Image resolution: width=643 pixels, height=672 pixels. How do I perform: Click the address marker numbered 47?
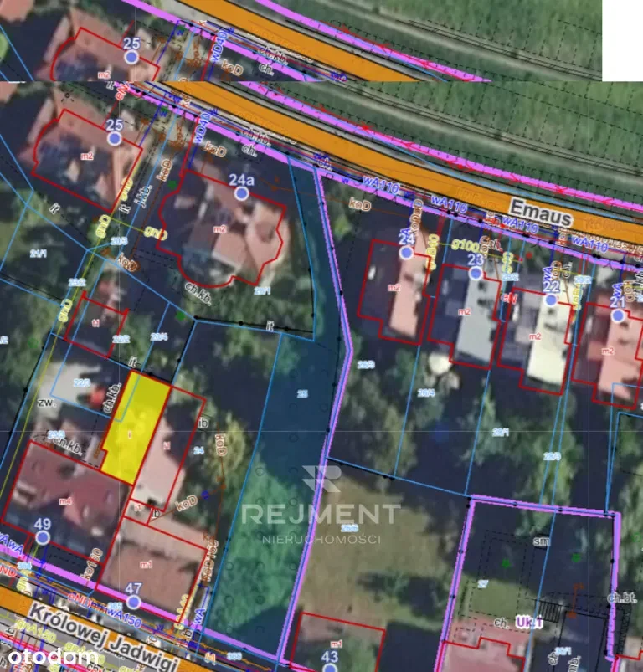(133, 602)
